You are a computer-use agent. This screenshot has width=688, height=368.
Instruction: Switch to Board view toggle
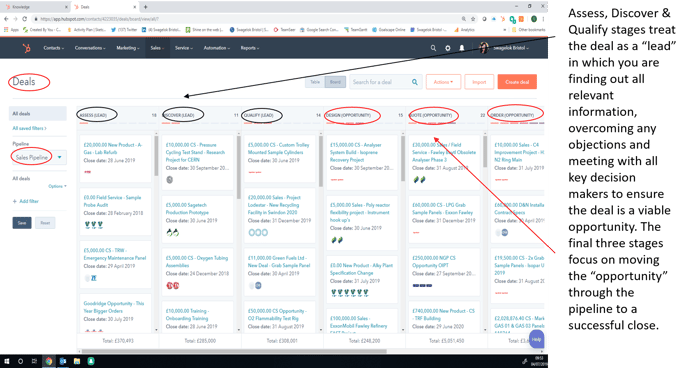pyautogui.click(x=335, y=82)
